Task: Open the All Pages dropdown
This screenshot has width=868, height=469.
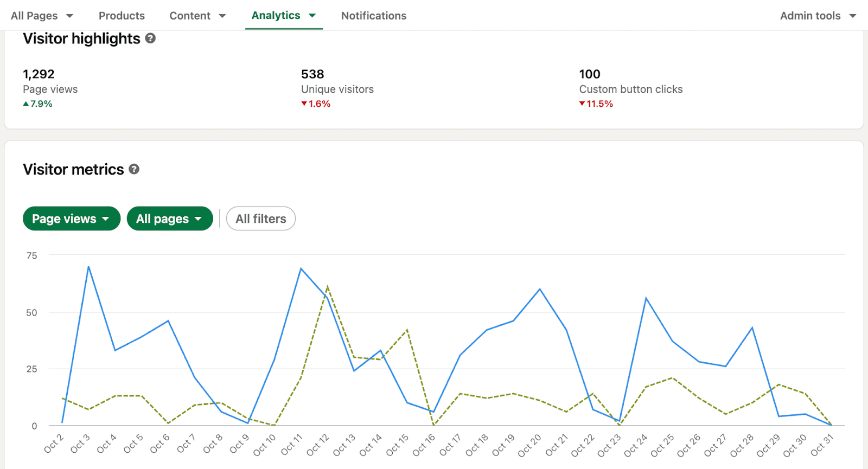Action: click(42, 16)
